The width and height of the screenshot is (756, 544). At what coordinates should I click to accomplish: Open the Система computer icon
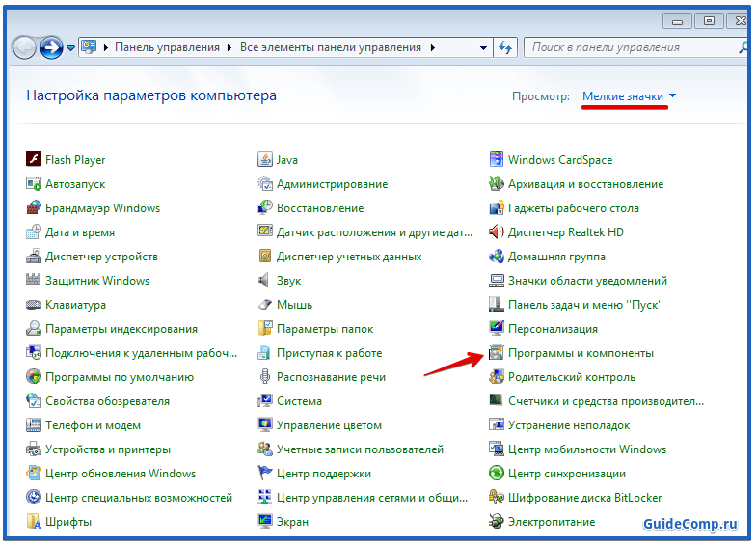(x=264, y=401)
